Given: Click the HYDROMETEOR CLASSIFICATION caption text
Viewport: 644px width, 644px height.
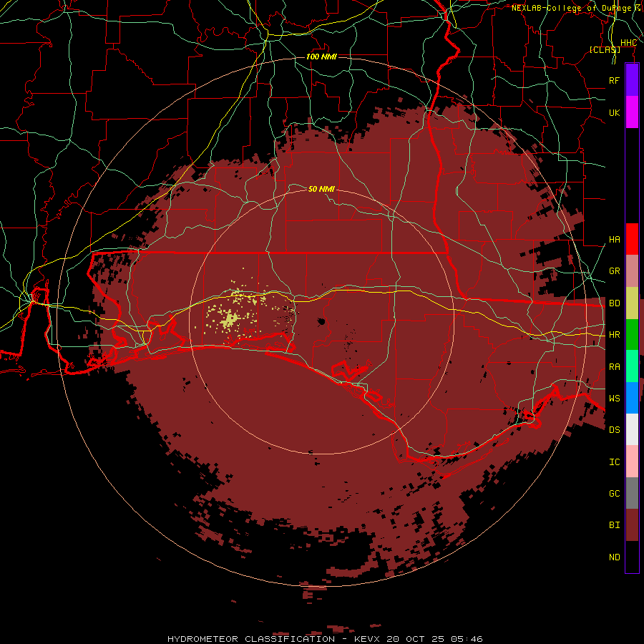Looking at the screenshot, I should [x=251, y=639].
